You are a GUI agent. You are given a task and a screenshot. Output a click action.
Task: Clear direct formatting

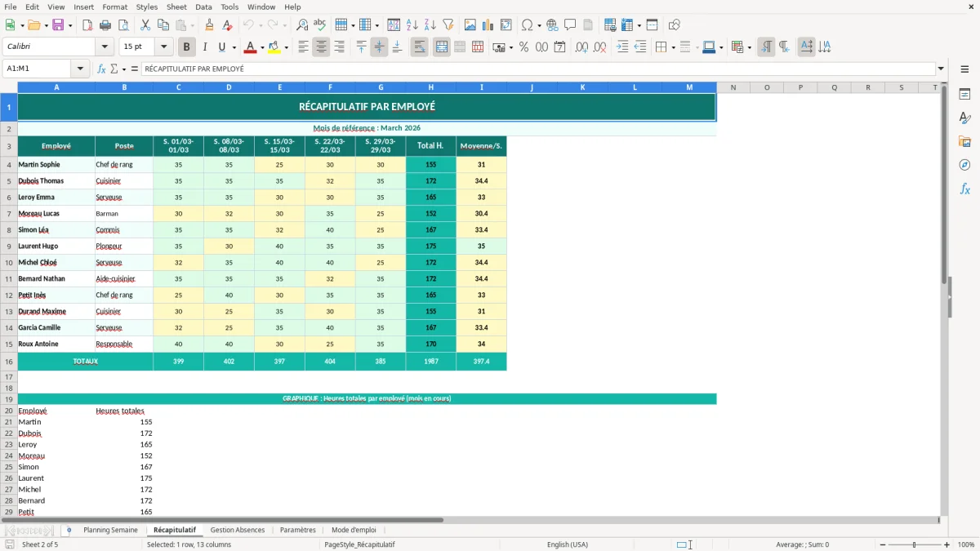228,25
